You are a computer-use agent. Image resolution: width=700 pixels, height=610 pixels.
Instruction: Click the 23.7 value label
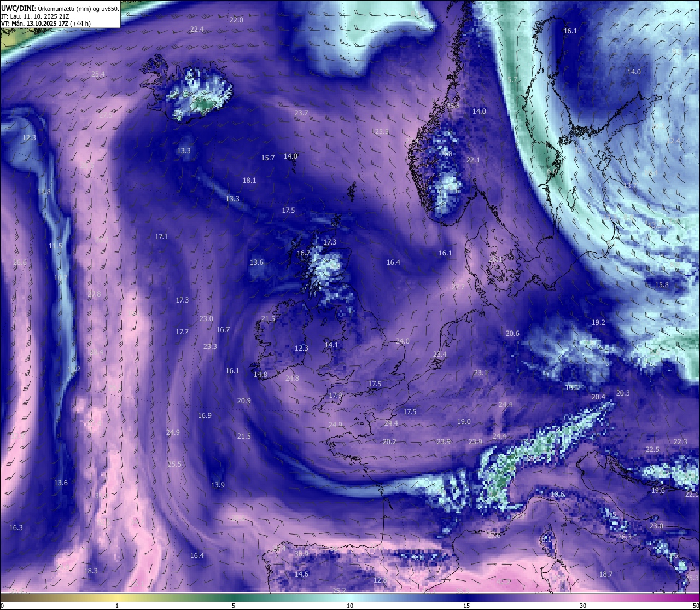pyautogui.click(x=301, y=113)
